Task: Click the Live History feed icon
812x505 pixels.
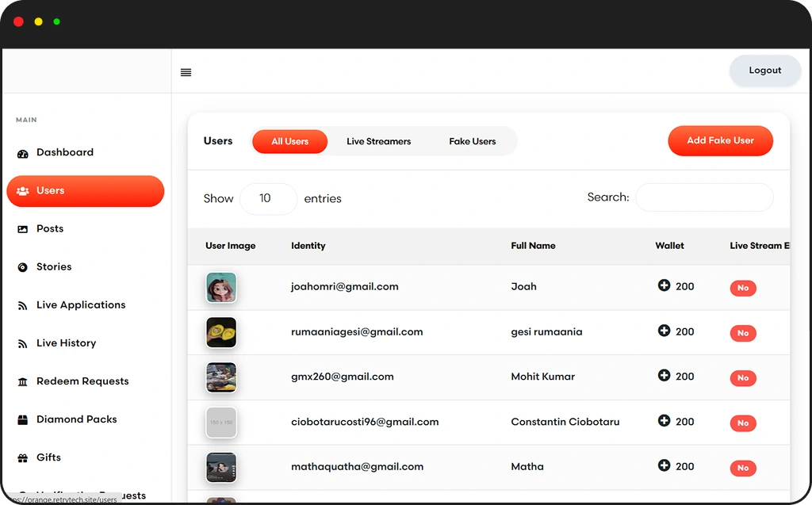Action: (23, 344)
